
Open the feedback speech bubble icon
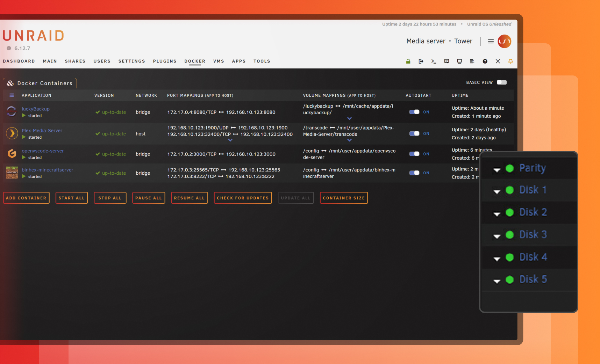point(447,61)
